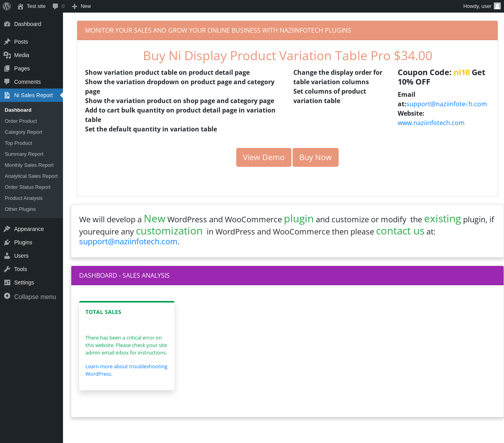This screenshot has height=443, width=504.
Task: Click the TOTAL SALES card heading
Action: pos(103,312)
